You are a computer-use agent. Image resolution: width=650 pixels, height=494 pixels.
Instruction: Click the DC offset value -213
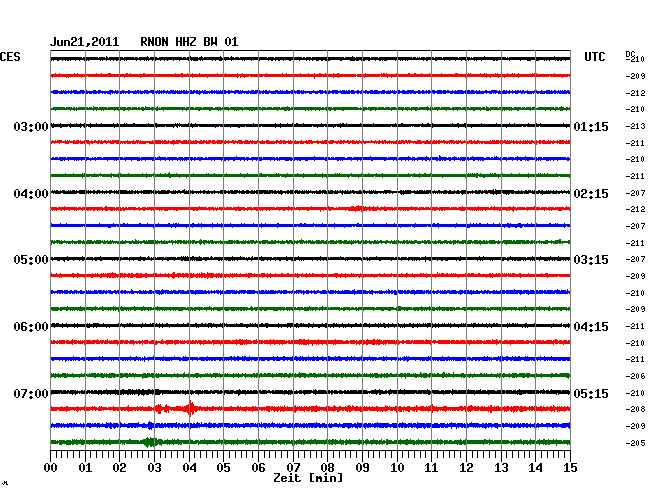click(635, 126)
